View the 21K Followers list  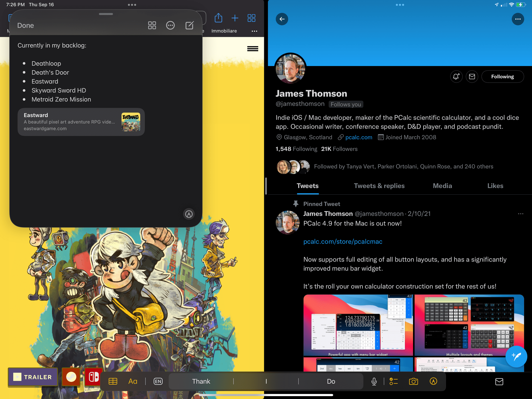tap(339, 149)
